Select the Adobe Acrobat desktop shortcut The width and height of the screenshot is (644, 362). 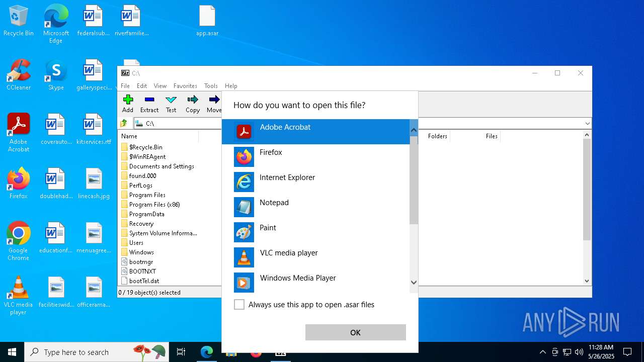pos(19,133)
